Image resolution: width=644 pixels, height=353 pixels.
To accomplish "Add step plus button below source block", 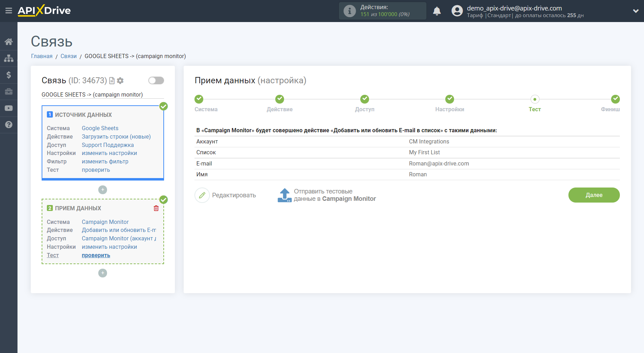I will (102, 190).
